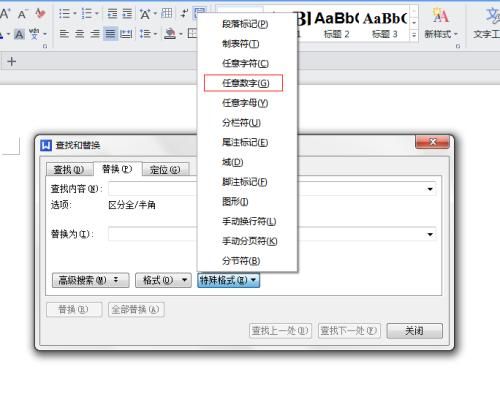Choose 分栏符(U) from the menu
500x394 pixels.
(241, 123)
